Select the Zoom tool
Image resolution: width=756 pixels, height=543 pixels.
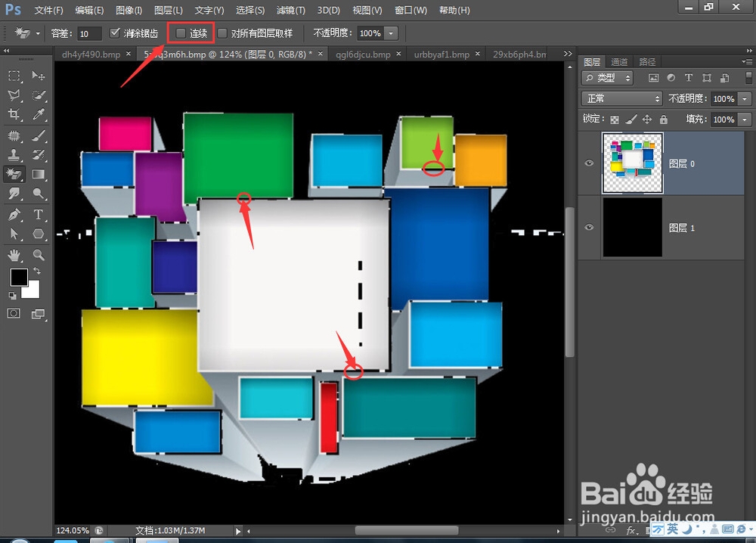click(x=38, y=255)
